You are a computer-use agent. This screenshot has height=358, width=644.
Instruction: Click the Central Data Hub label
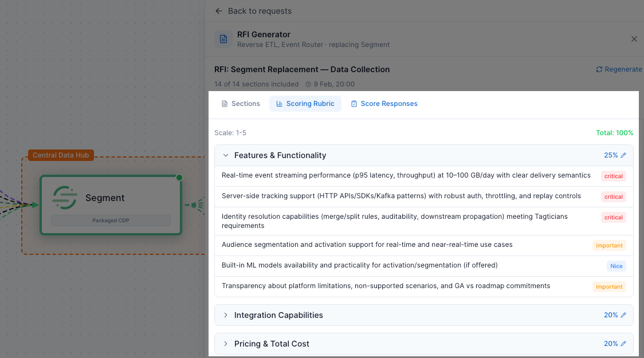click(61, 155)
